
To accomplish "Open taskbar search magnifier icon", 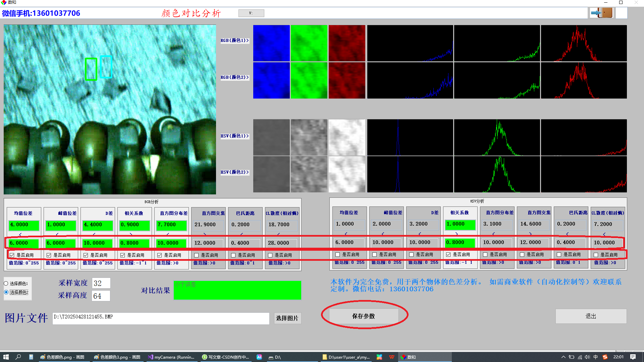I will click(18, 357).
